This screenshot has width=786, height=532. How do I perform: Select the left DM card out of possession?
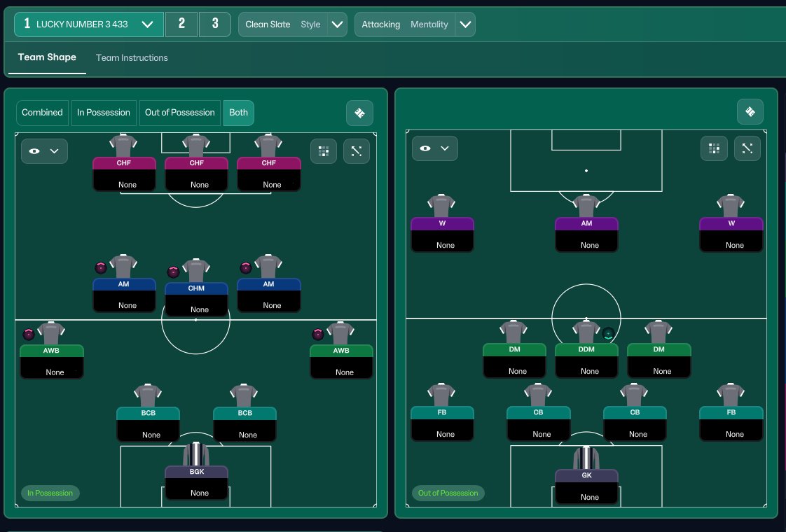click(514, 360)
